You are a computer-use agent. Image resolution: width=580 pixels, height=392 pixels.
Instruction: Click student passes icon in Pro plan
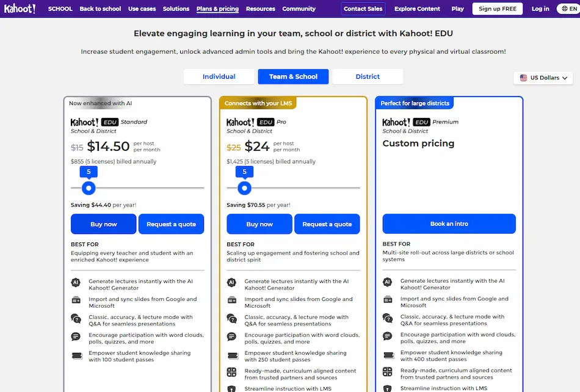(x=231, y=355)
